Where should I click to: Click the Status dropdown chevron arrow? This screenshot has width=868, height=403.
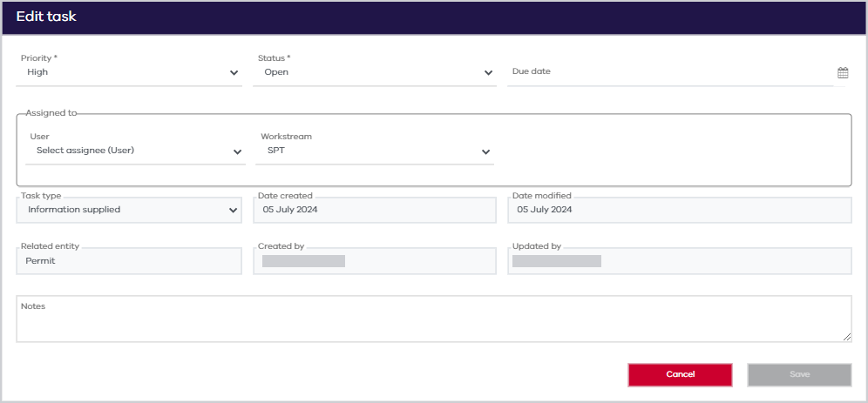[x=488, y=72]
